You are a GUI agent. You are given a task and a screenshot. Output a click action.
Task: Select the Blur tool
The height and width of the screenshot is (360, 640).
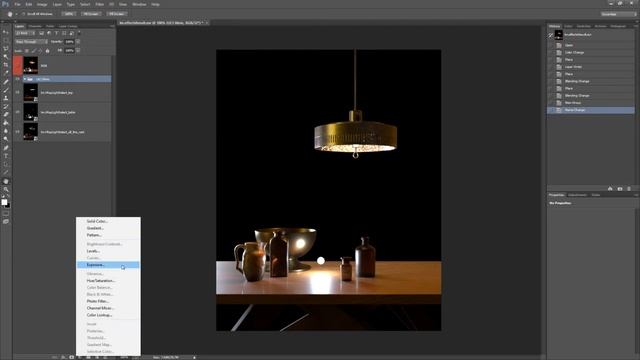(6, 131)
